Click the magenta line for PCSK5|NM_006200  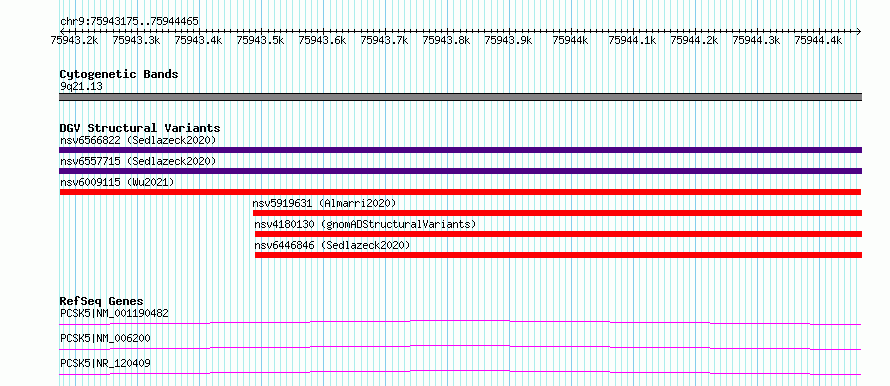(x=460, y=347)
